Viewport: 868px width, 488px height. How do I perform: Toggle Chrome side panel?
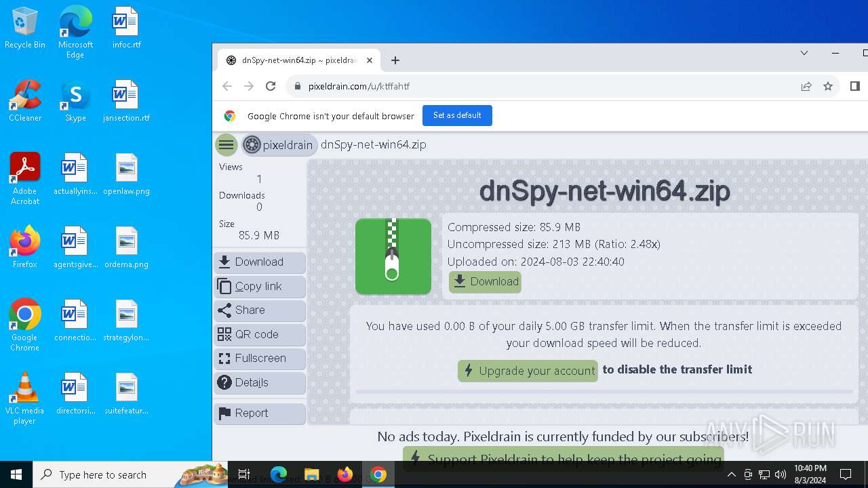[x=855, y=86]
